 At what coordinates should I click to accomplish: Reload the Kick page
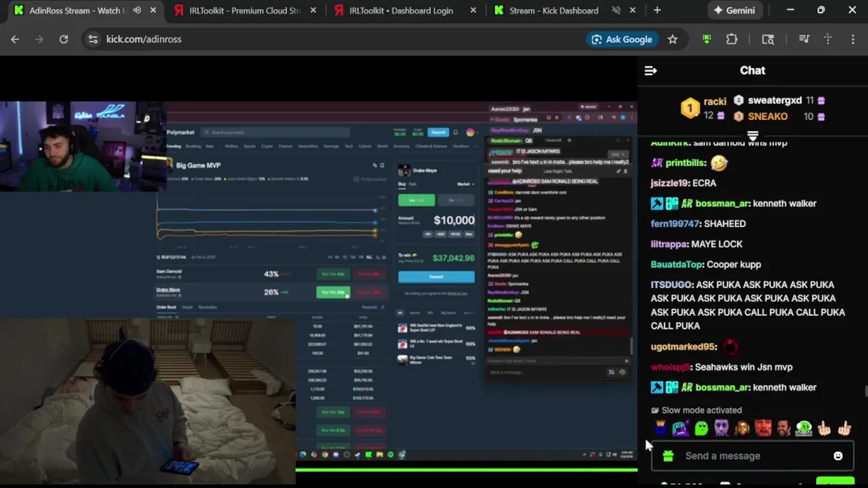click(64, 39)
